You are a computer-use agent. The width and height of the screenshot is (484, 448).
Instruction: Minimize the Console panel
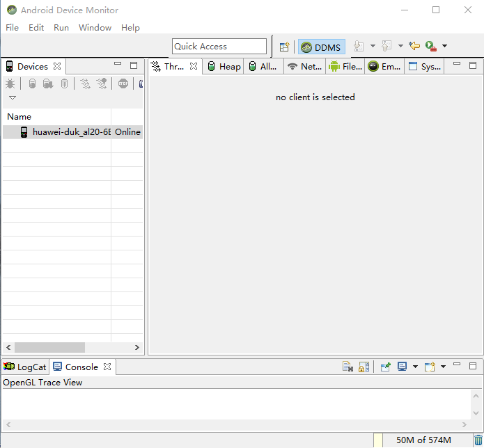pyautogui.click(x=457, y=364)
